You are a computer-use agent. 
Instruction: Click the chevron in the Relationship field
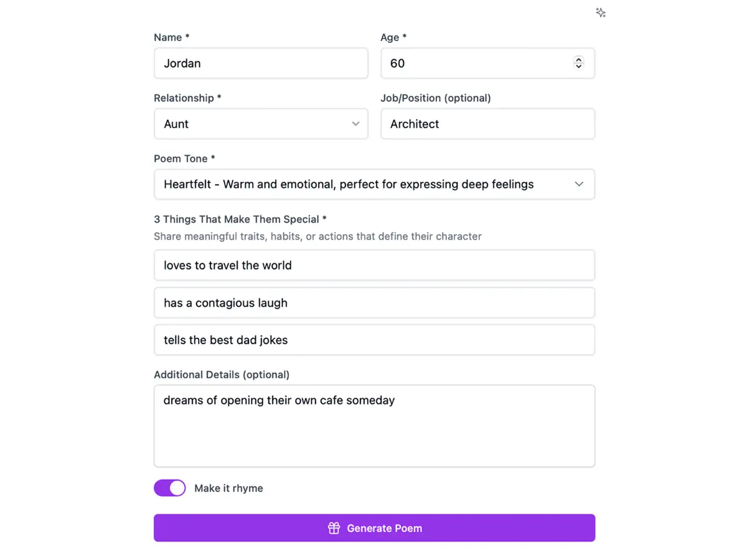[x=355, y=124]
